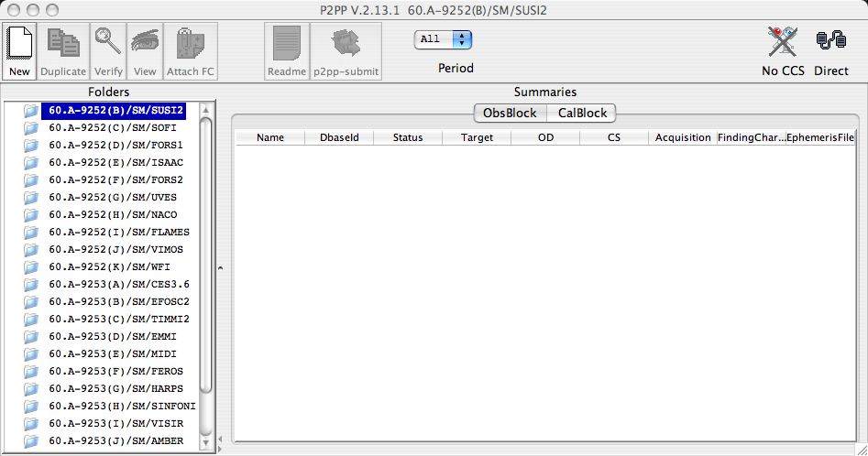The image size is (868, 456).
Task: Click the Direct connection icon
Action: click(x=831, y=41)
